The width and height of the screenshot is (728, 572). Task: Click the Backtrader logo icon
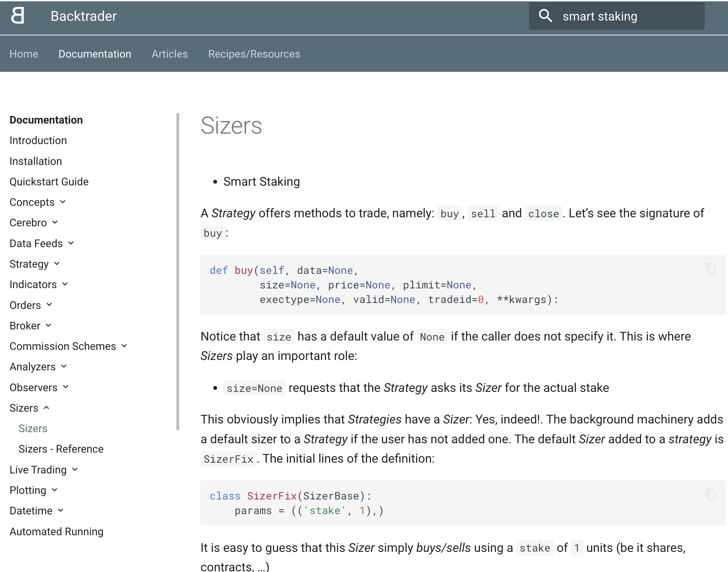click(17, 16)
